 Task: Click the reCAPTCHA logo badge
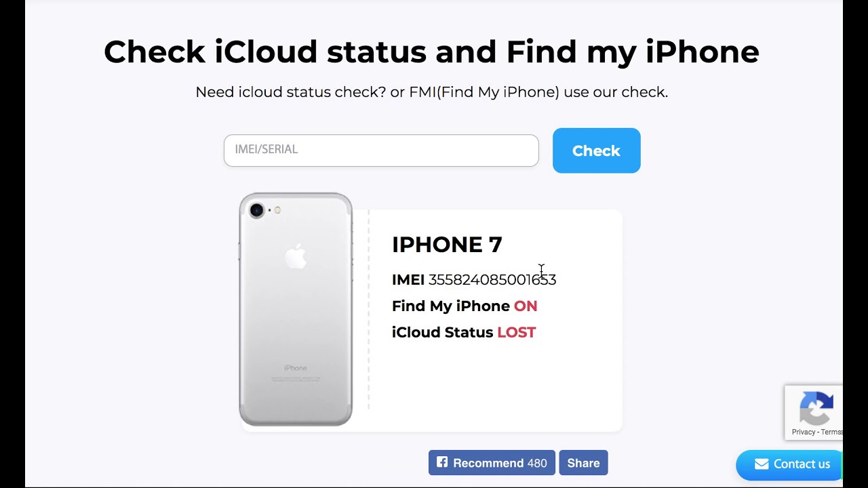click(816, 407)
